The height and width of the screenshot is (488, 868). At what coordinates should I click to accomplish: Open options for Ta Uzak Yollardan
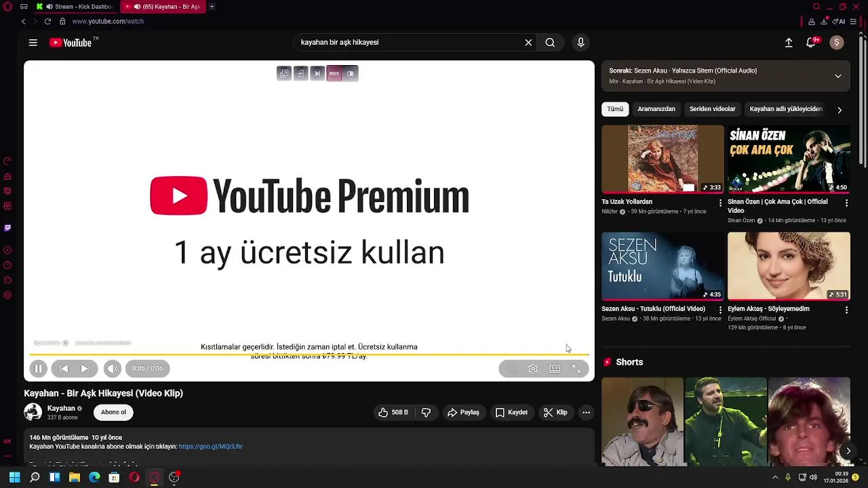pyautogui.click(x=720, y=203)
